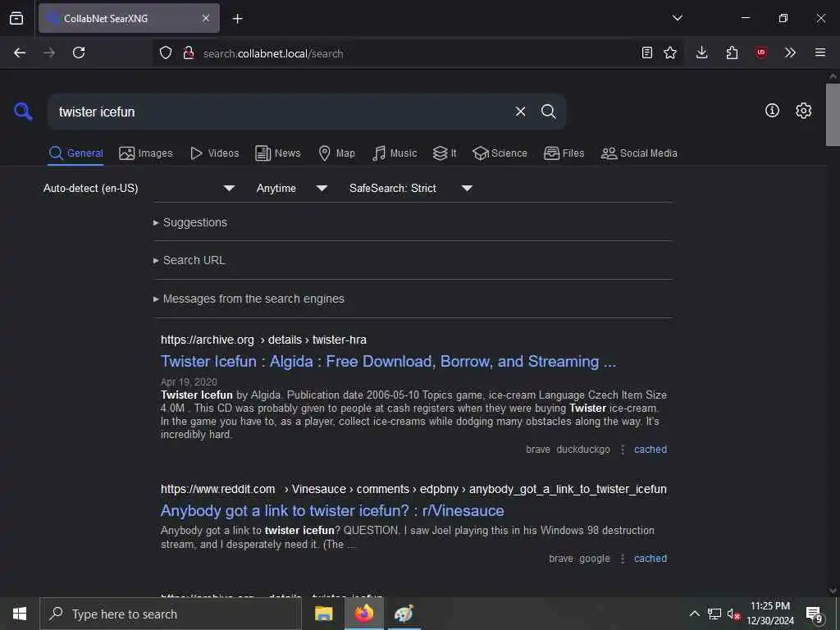Click the brave engine label under archive.org result
840x630 pixels.
tap(538, 450)
